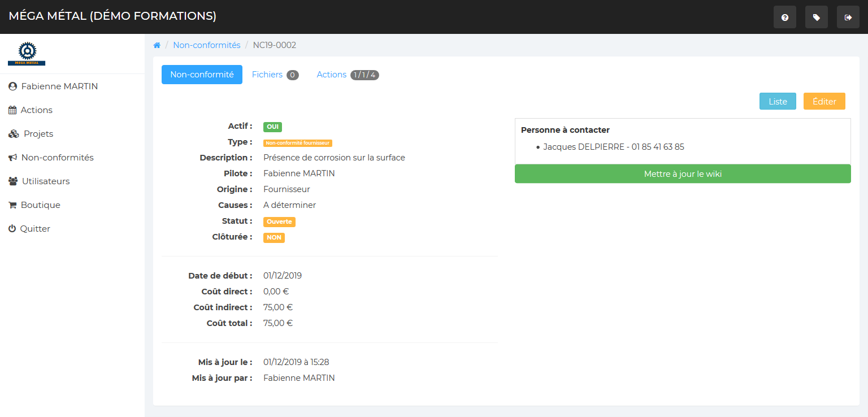Select the Non-conformité tab
The width and height of the screenshot is (868, 417).
[x=202, y=75]
